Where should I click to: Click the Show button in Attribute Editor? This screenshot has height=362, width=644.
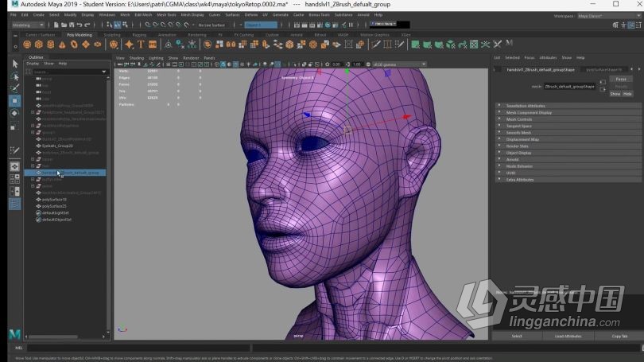[615, 94]
